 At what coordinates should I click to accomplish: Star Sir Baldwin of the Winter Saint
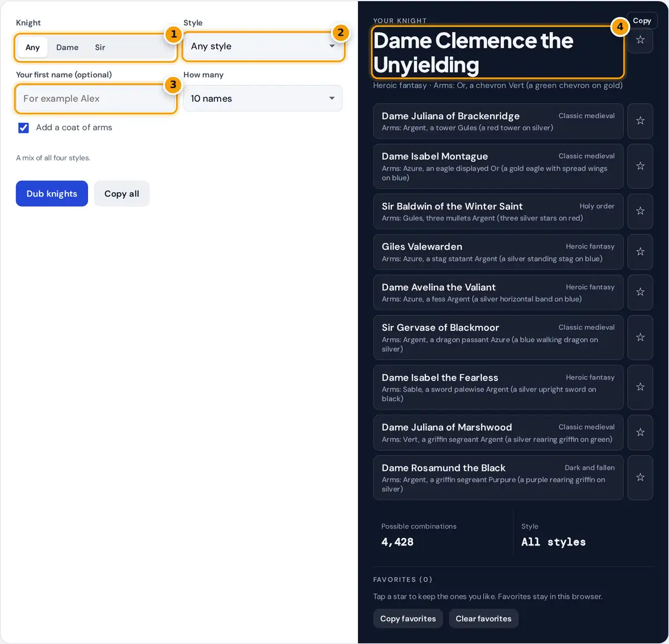coord(640,211)
